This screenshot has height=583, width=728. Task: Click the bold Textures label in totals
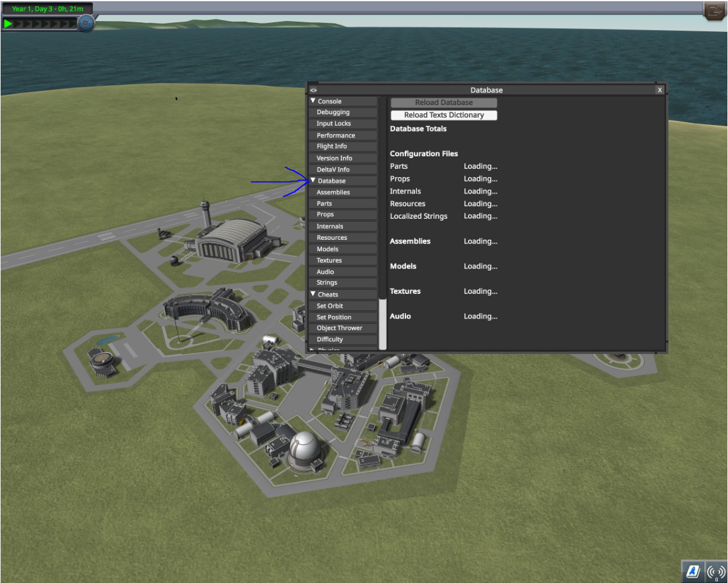tap(405, 291)
